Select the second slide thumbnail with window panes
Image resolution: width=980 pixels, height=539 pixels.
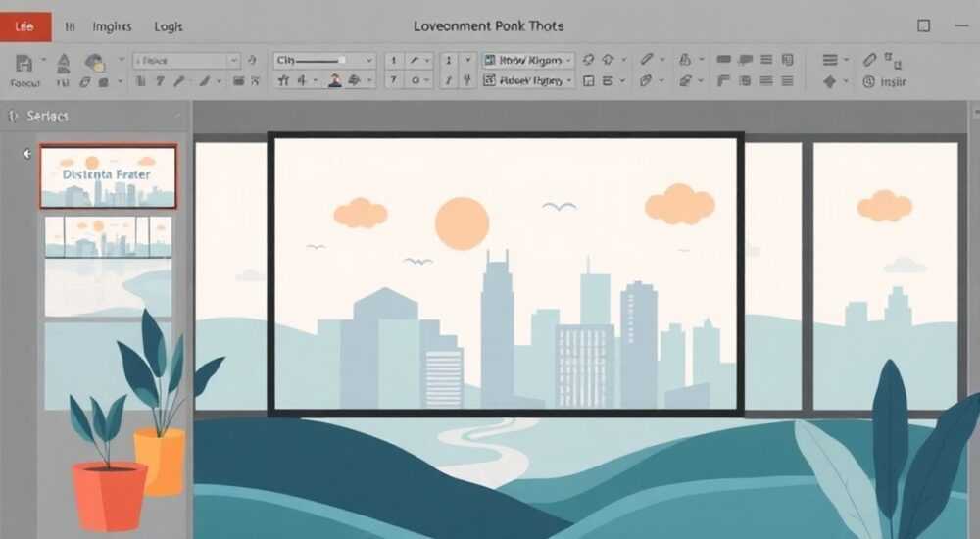point(108,237)
